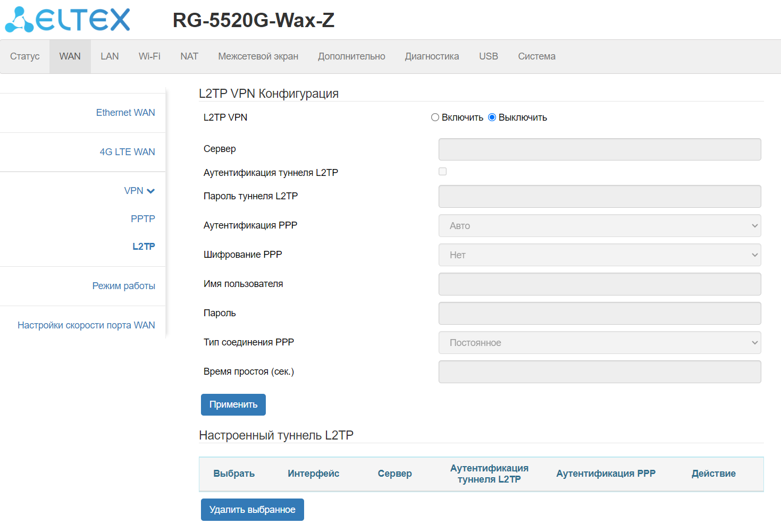This screenshot has width=781, height=532.
Task: Open the Тип соединения PPP dropdown
Action: (599, 343)
